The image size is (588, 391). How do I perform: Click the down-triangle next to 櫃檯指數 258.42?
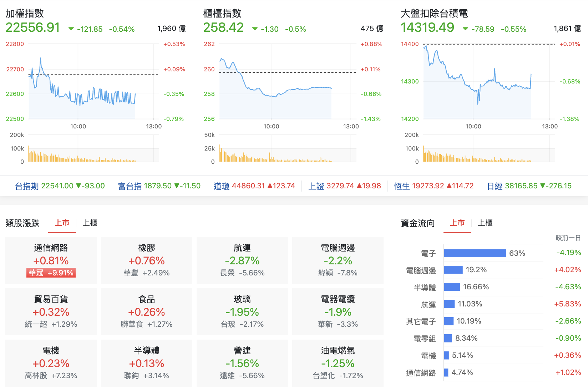254,29
